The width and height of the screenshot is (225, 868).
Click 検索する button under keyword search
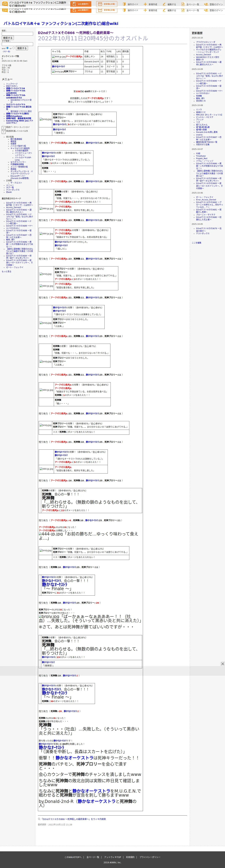click(x=7, y=38)
